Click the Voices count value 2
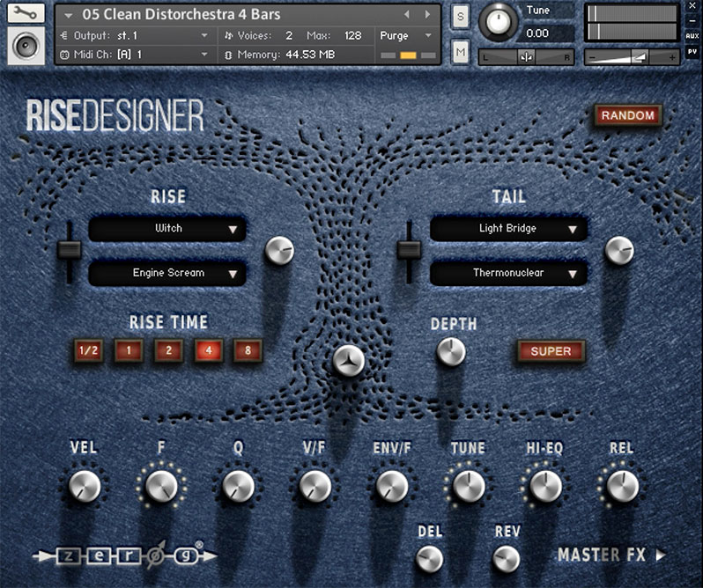703x588 pixels. [289, 35]
